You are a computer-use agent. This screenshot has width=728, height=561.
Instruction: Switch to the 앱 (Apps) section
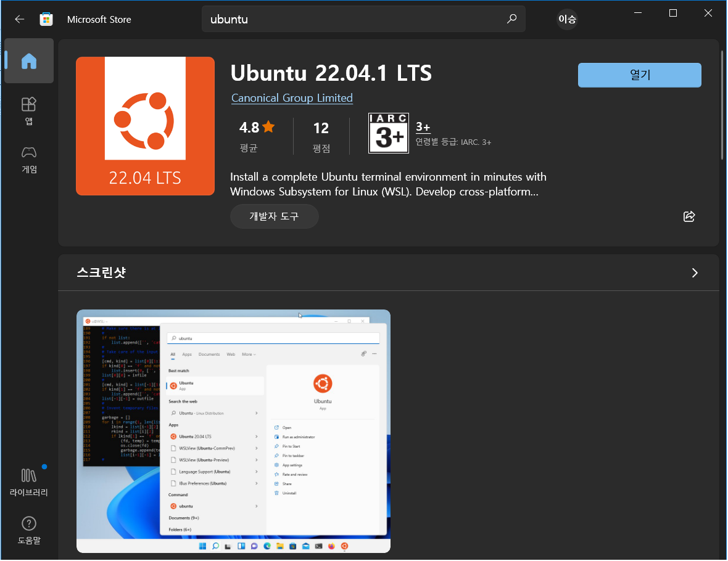tap(29, 111)
